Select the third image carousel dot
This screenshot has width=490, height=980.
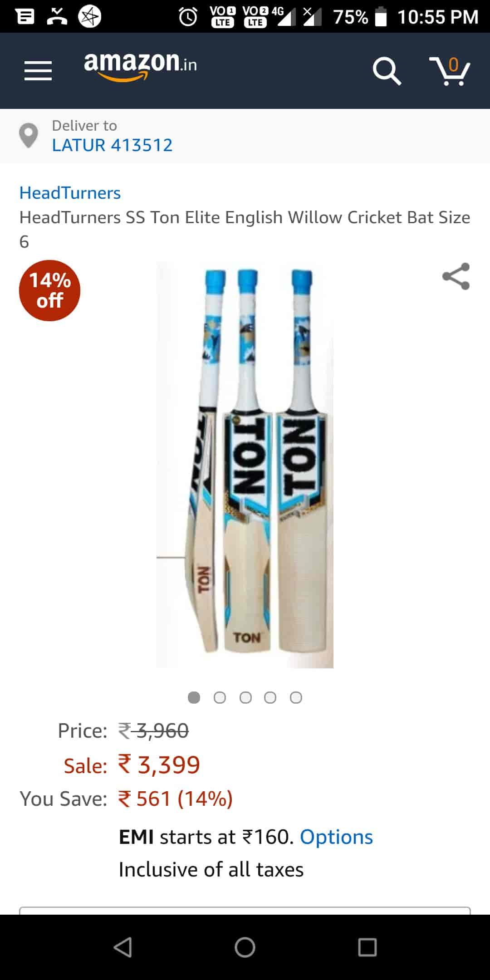click(245, 697)
